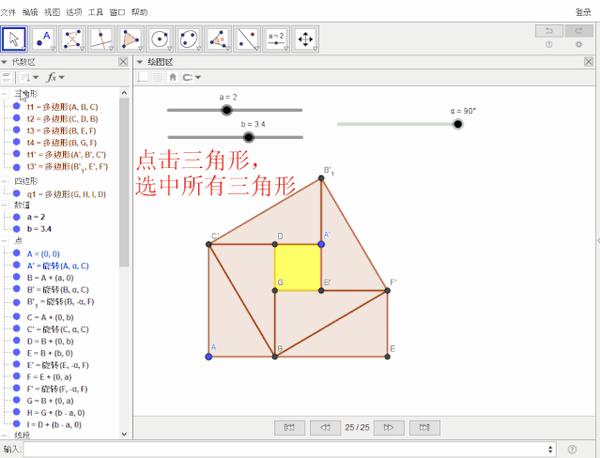
Task: Click the yellow square in the drawing
Action: [298, 267]
